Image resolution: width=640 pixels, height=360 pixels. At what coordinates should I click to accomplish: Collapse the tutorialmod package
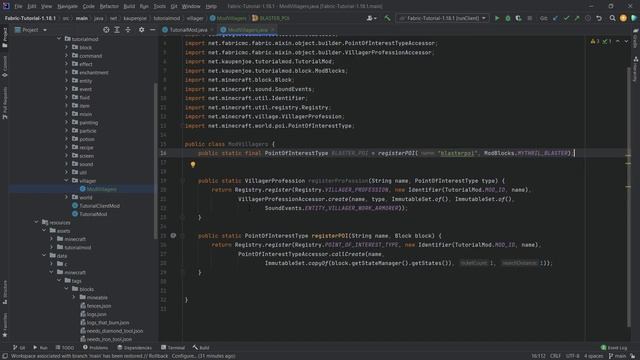59,39
